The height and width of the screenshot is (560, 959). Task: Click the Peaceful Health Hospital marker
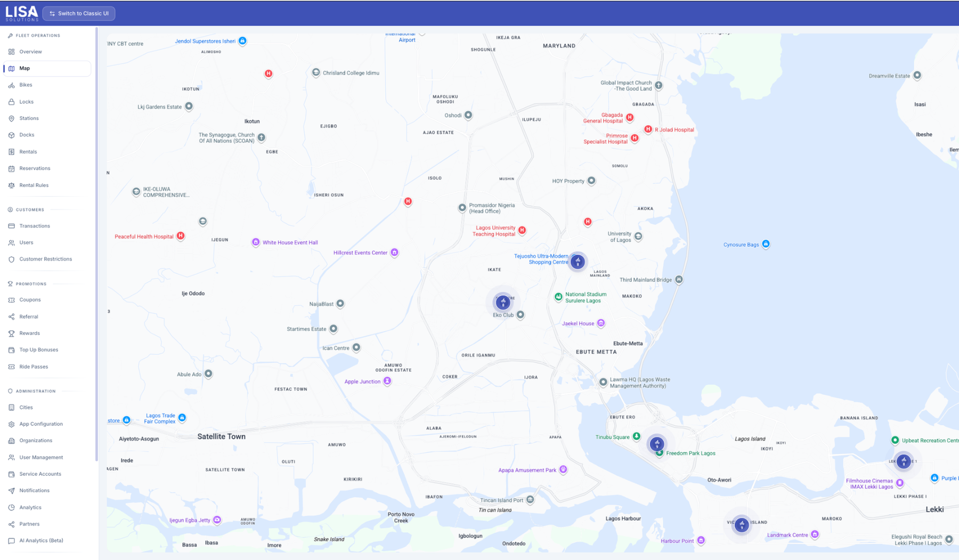(181, 236)
